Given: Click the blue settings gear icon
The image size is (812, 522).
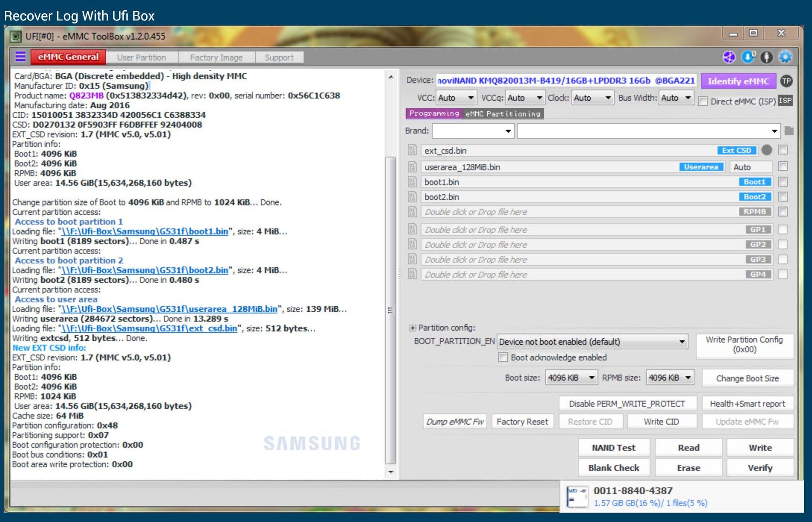Looking at the screenshot, I should click(785, 57).
